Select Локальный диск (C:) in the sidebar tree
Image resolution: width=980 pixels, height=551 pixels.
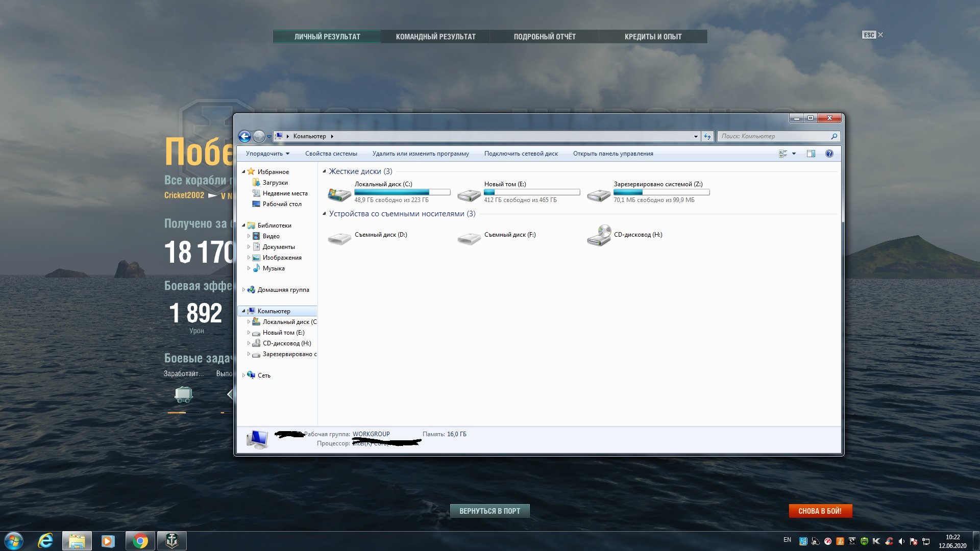tap(289, 322)
